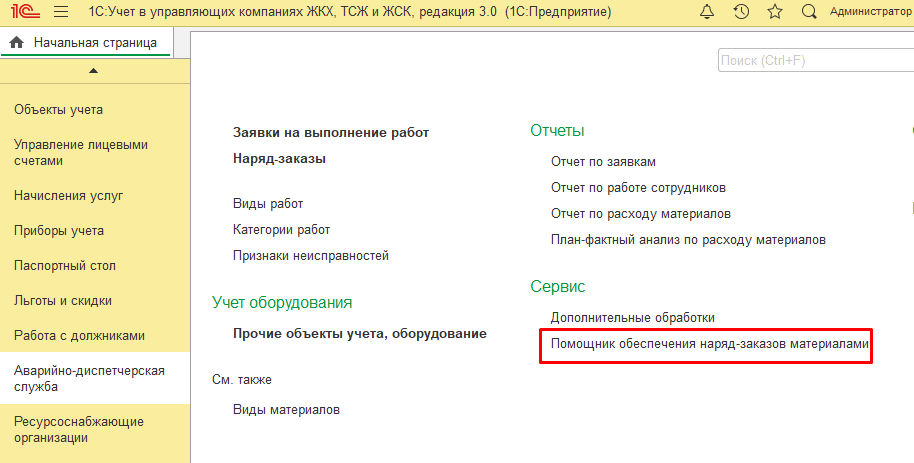This screenshot has width=914, height=463.
Task: Open Отчет по работе сотрудников
Action: 638,188
